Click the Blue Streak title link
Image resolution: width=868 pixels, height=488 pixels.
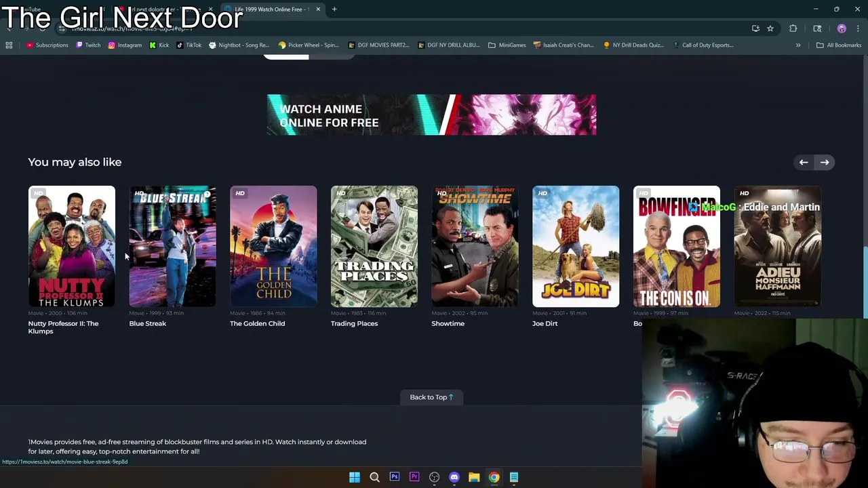coord(148,323)
